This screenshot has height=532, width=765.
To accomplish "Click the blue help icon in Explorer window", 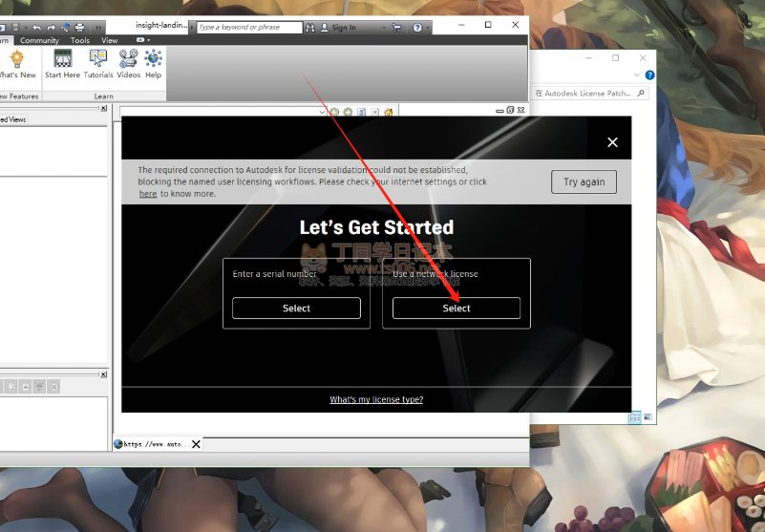I will (649, 74).
